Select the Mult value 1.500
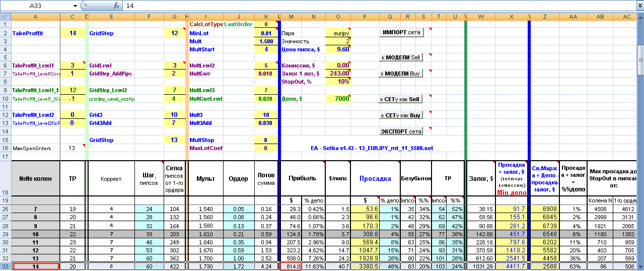Image resolution: width=644 pixels, height=271 pixels. [266, 41]
